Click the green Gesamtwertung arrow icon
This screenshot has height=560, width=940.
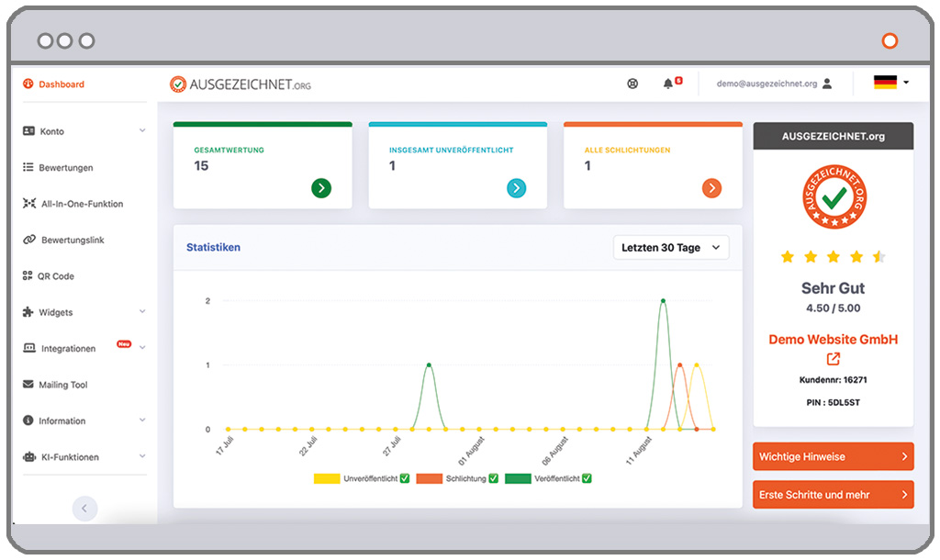[x=320, y=188]
